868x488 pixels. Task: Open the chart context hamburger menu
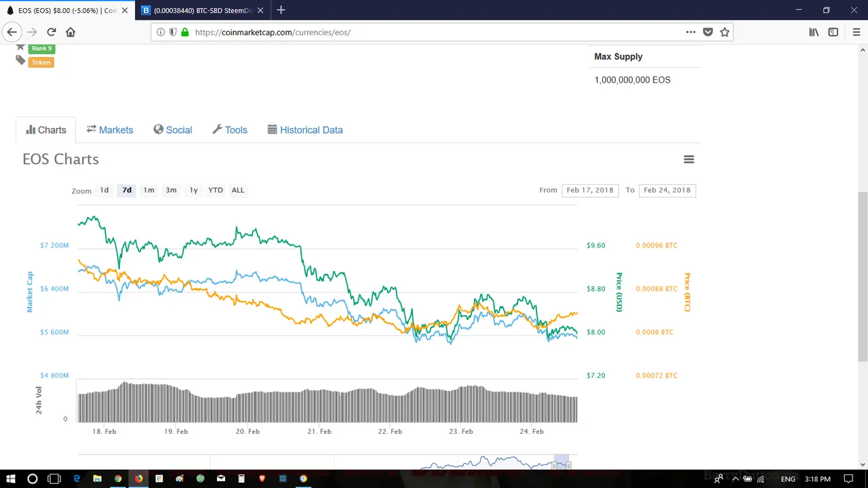point(689,159)
